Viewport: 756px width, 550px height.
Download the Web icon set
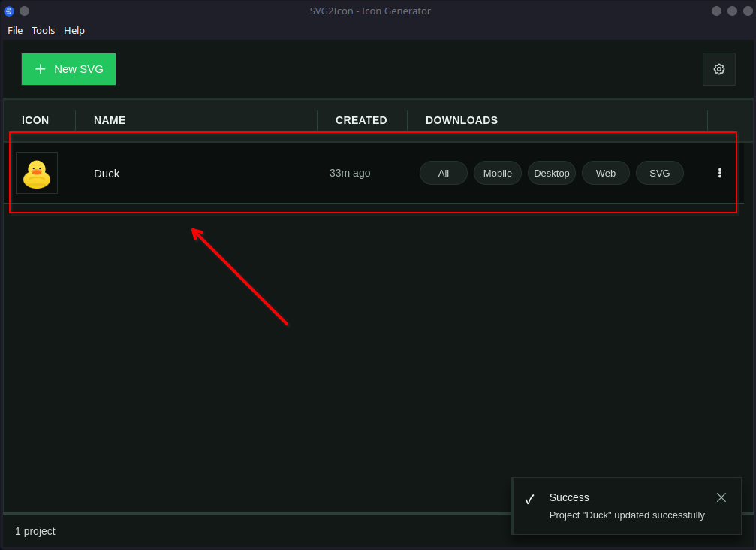(605, 173)
